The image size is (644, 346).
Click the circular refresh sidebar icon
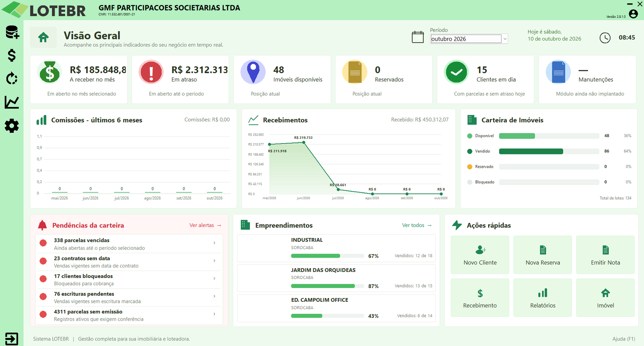click(x=12, y=78)
